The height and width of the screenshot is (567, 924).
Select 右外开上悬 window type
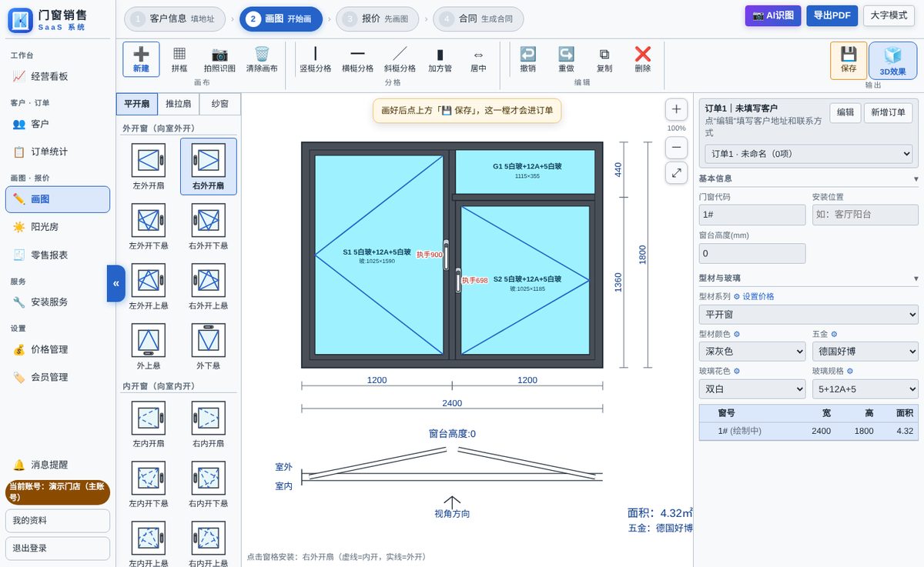tap(208, 286)
